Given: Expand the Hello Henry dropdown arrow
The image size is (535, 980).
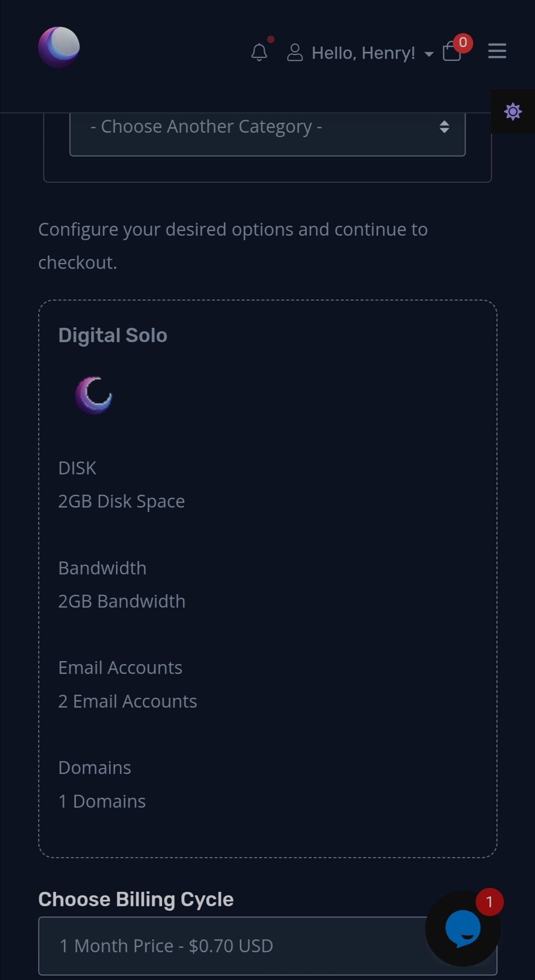Looking at the screenshot, I should tap(428, 54).
